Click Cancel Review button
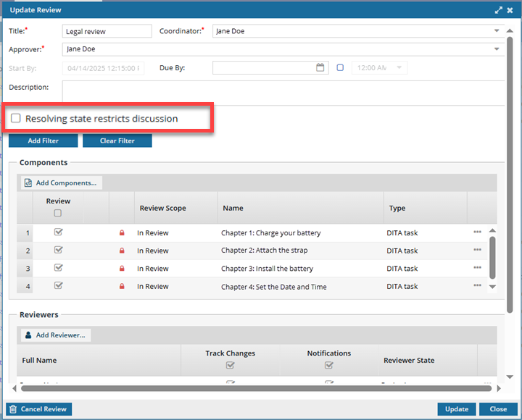 [38, 409]
